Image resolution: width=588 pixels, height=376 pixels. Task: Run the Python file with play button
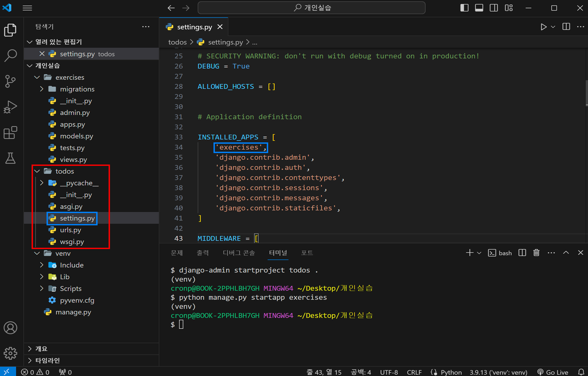[x=544, y=27]
